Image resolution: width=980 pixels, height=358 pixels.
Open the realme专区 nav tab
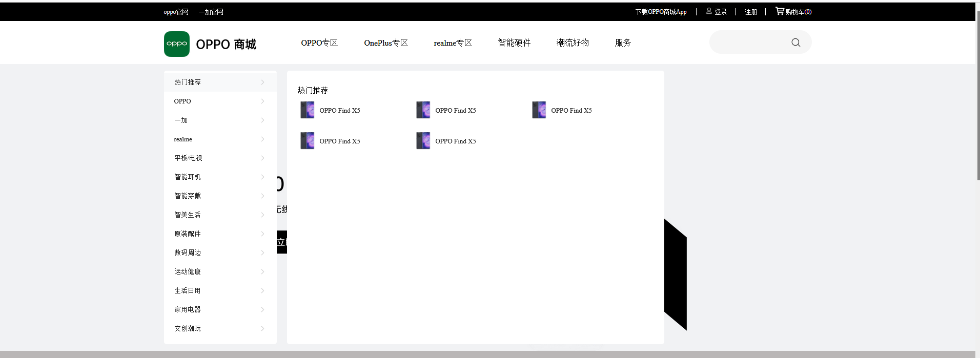coord(453,43)
